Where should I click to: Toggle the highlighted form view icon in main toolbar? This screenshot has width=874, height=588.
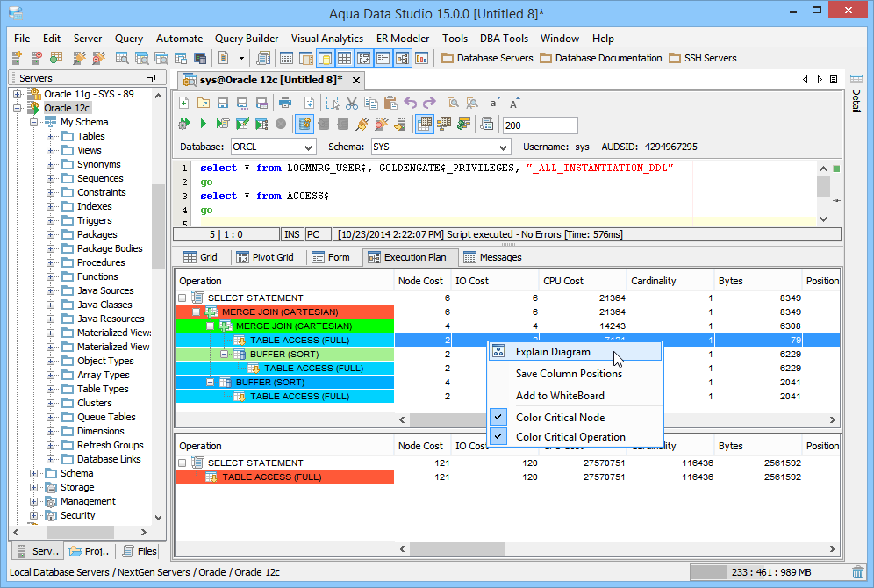pos(383,58)
